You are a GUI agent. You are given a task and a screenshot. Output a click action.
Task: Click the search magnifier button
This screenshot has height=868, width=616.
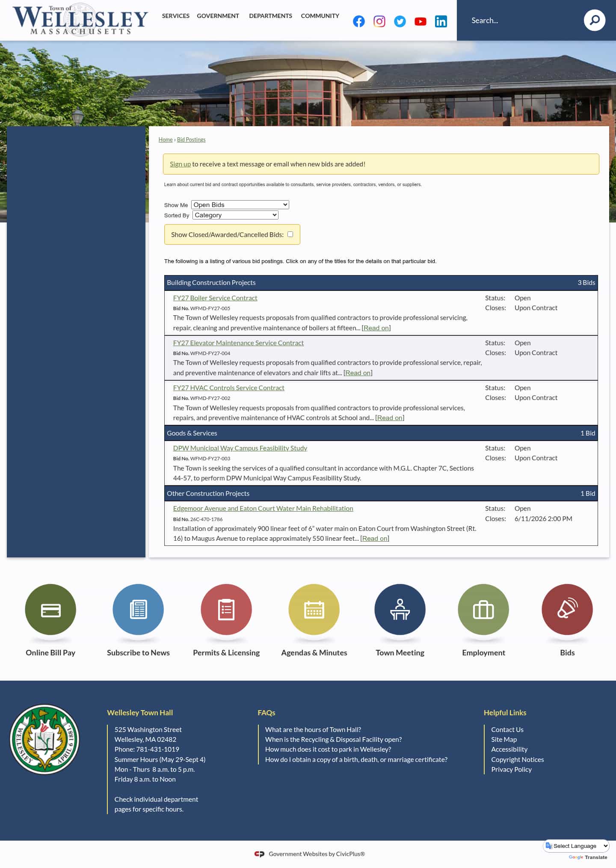point(594,20)
